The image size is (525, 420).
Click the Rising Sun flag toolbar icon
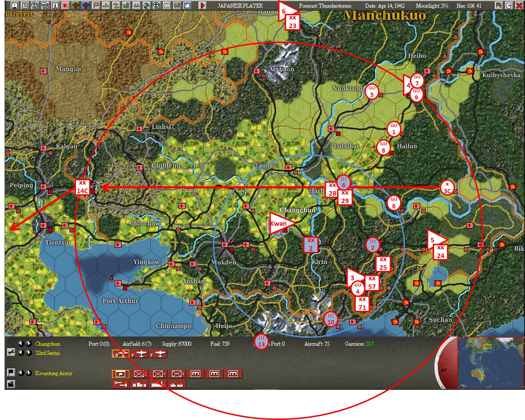point(65,5)
